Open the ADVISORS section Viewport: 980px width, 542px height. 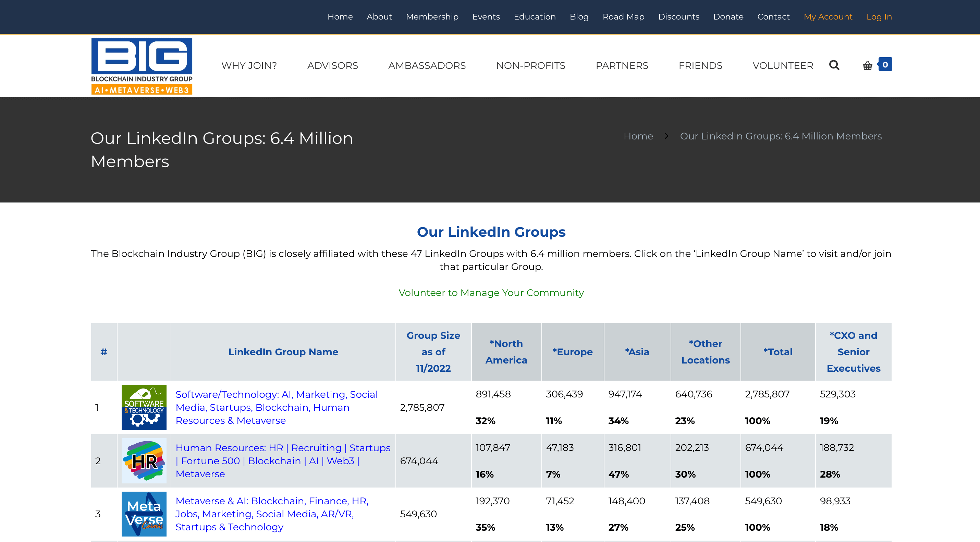(x=332, y=65)
